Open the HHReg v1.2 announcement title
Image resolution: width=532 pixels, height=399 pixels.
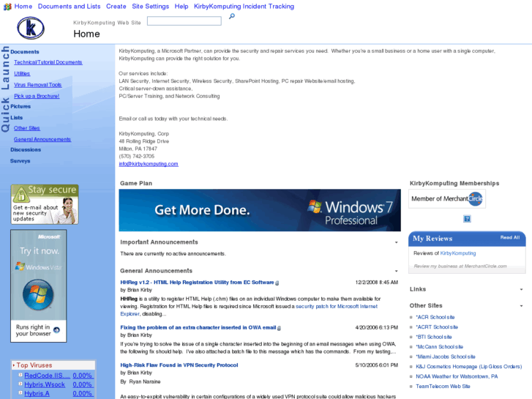coord(197,282)
